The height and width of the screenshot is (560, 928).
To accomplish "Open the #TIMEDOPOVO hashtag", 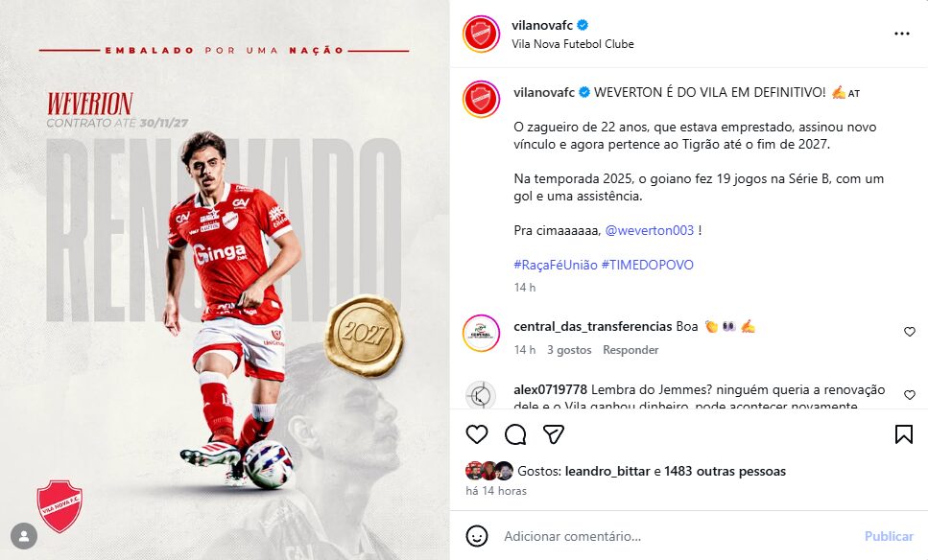I will [x=648, y=265].
